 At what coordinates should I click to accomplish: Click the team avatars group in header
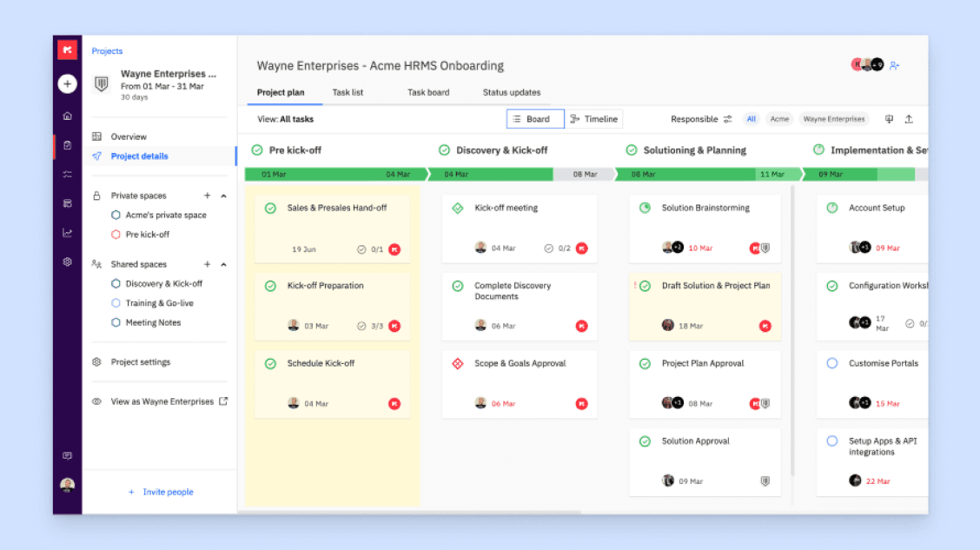coord(868,64)
